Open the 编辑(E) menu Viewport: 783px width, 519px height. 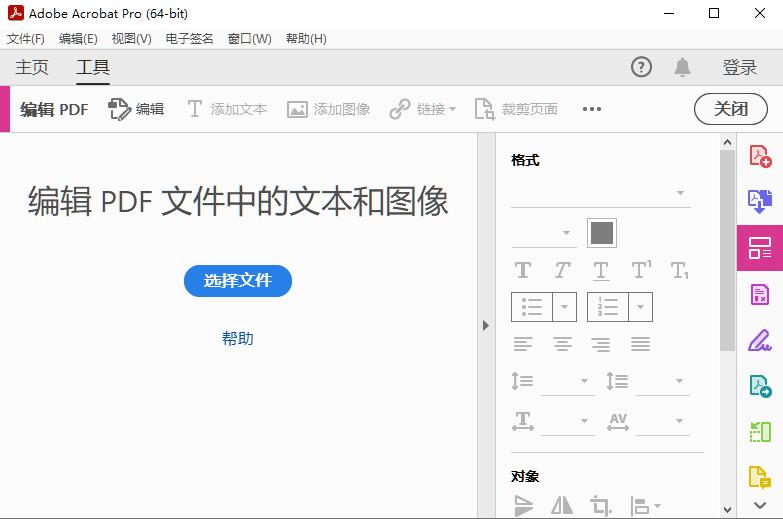tap(78, 39)
